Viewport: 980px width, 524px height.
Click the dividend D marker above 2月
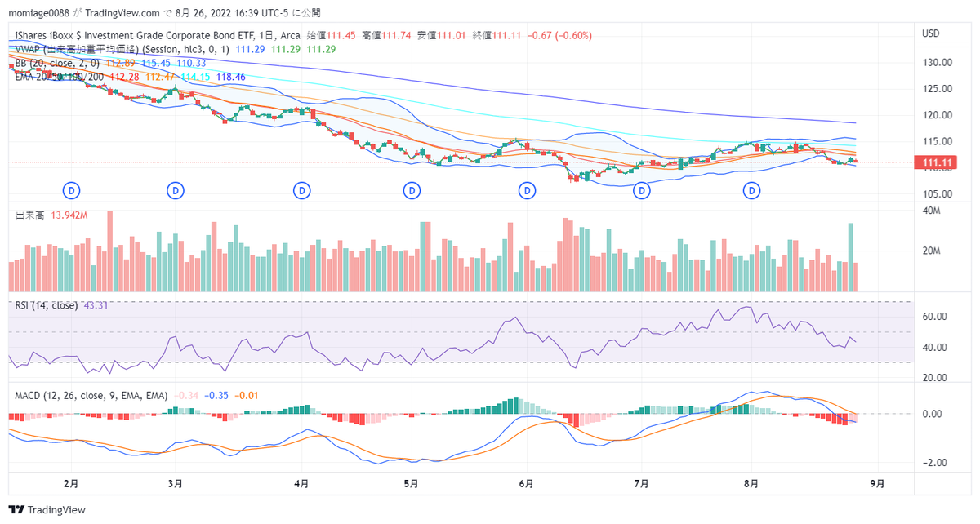(x=72, y=190)
